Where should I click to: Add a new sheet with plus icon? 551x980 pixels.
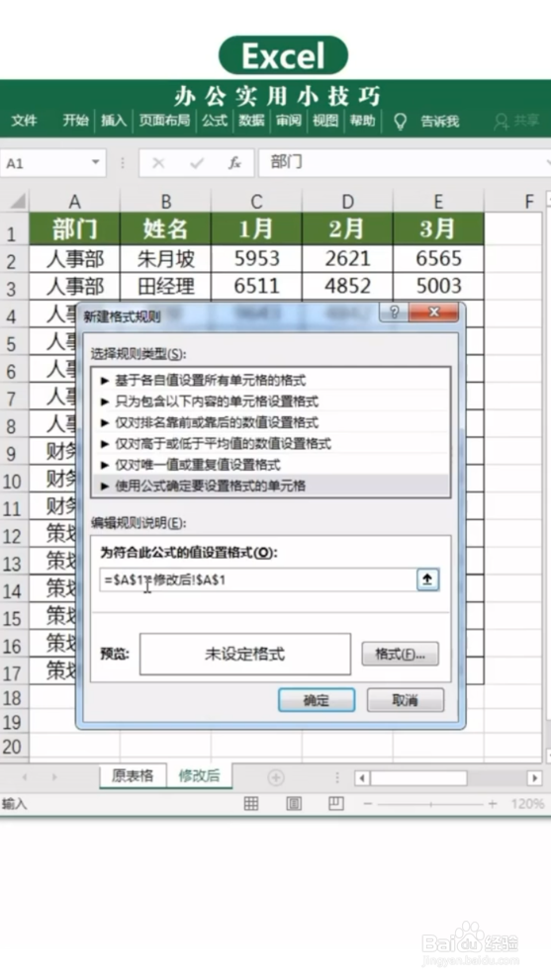[x=276, y=777]
